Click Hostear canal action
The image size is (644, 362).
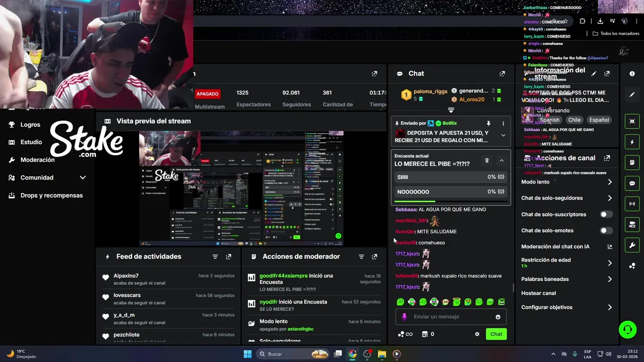538,293
